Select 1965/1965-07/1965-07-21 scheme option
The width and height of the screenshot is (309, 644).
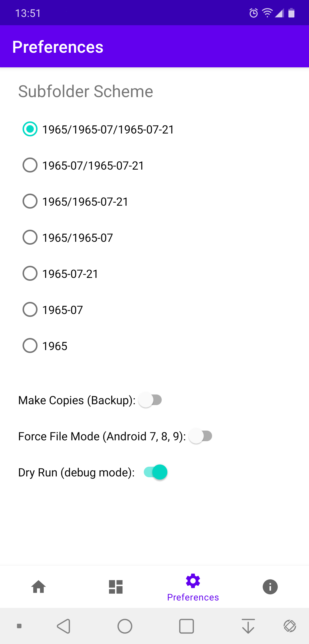[30, 129]
